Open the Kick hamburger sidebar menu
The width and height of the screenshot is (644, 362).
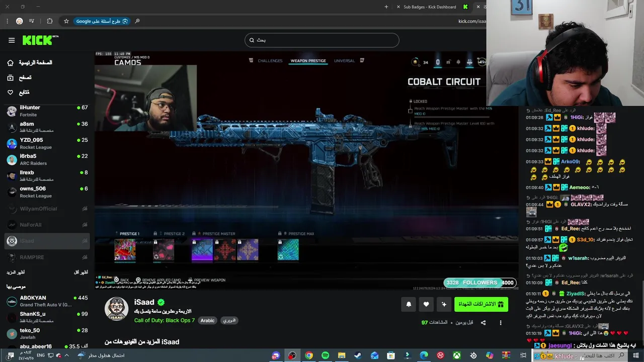(12, 40)
